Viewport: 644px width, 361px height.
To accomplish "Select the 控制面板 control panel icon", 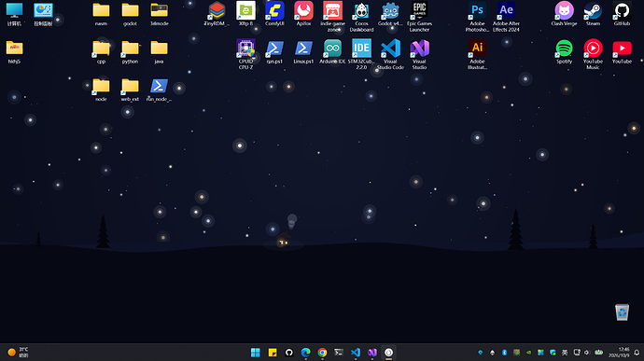I will coord(43,14).
